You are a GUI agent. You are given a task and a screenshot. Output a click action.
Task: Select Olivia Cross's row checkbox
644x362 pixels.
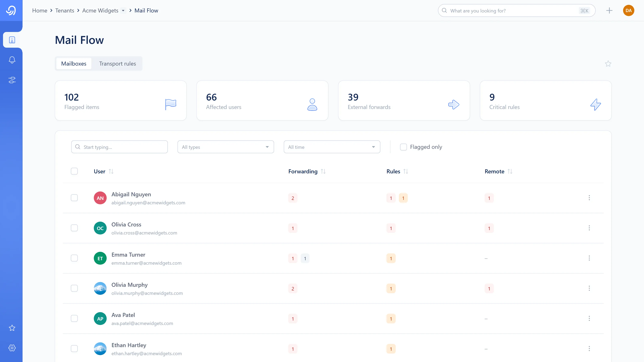pyautogui.click(x=74, y=228)
